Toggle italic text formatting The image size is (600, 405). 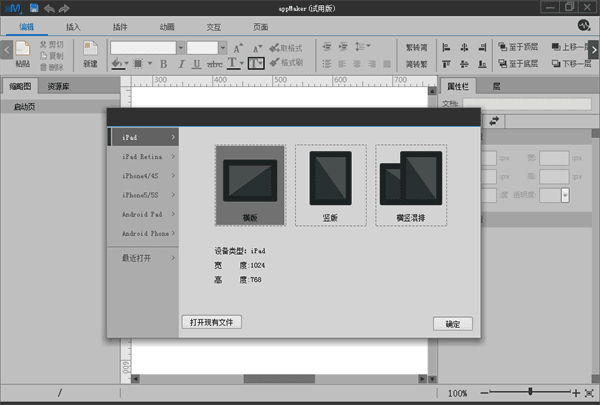point(179,64)
